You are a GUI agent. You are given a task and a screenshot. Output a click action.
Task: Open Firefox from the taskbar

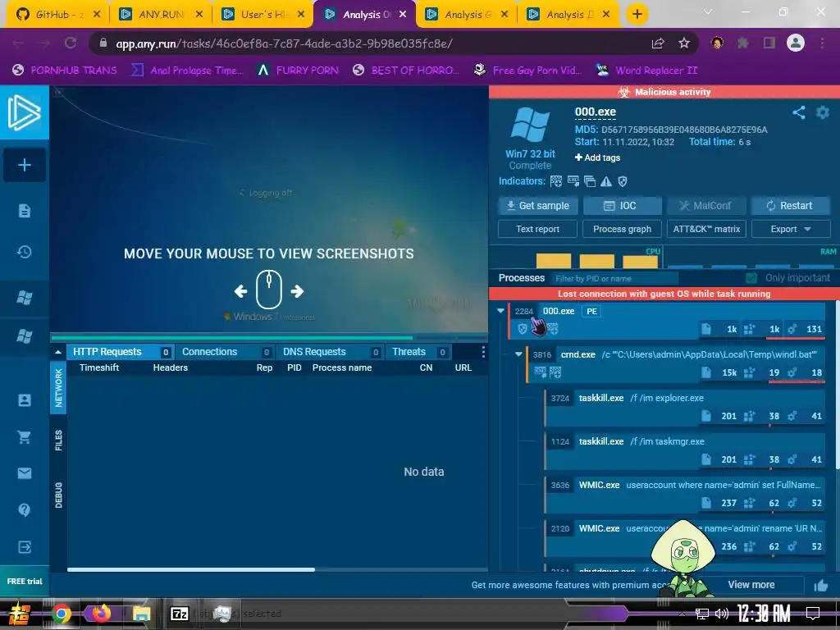coord(101,614)
